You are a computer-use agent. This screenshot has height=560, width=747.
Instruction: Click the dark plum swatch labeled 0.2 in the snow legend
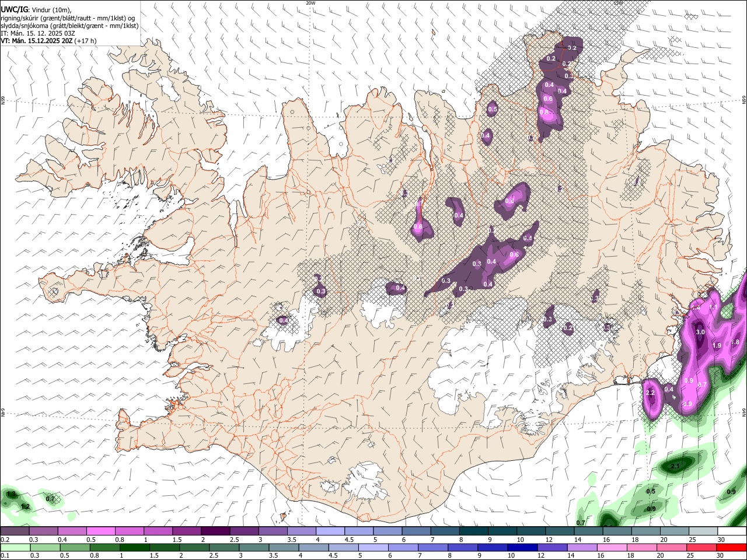click(x=15, y=531)
